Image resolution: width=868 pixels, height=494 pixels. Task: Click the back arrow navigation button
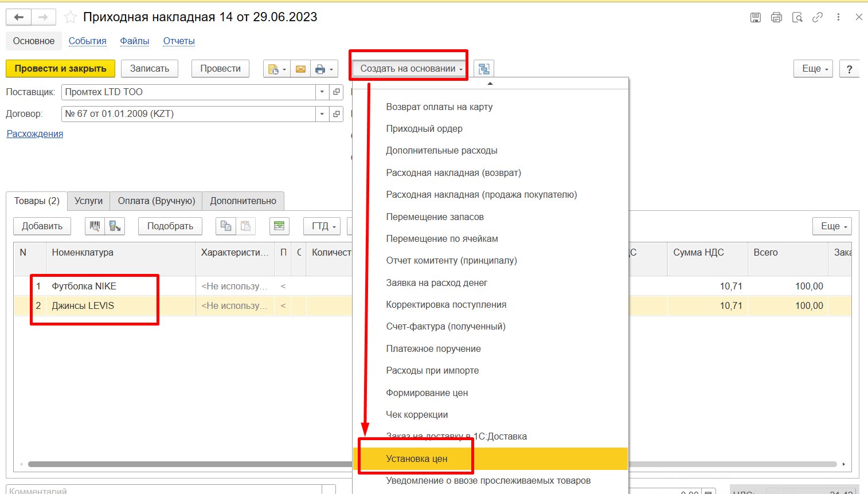19,17
